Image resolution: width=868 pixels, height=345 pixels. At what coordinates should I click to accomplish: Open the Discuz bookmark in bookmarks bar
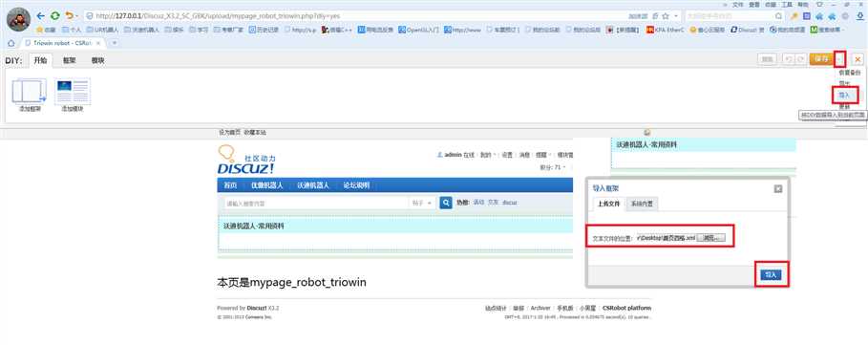coord(748,30)
